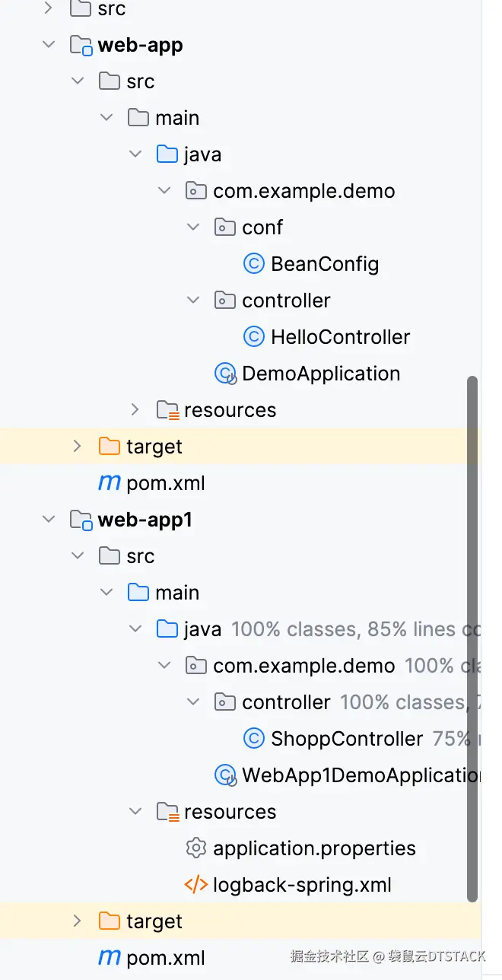This screenshot has height=980, width=502.
Task: Select the web-app1 pom.xml file
Action: 166,958
